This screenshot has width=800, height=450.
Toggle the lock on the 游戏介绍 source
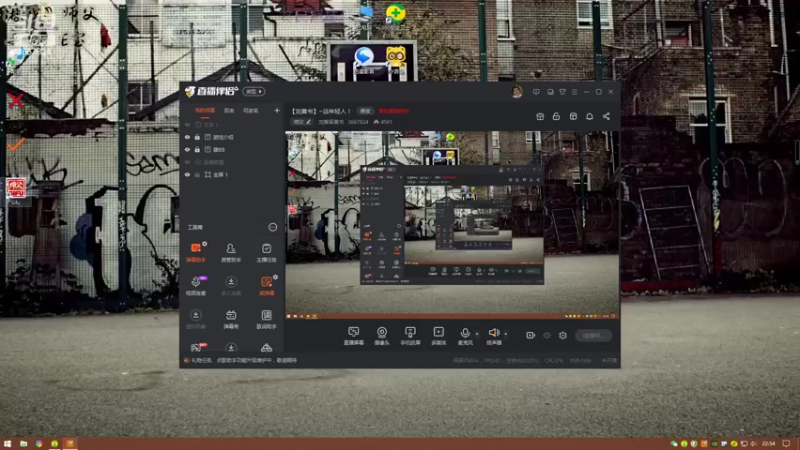pos(197,137)
